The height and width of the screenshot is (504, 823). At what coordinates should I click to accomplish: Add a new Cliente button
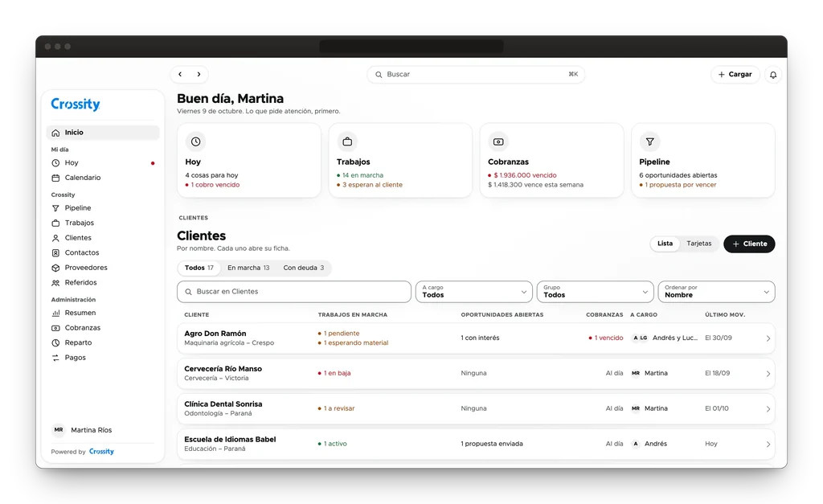coord(749,244)
